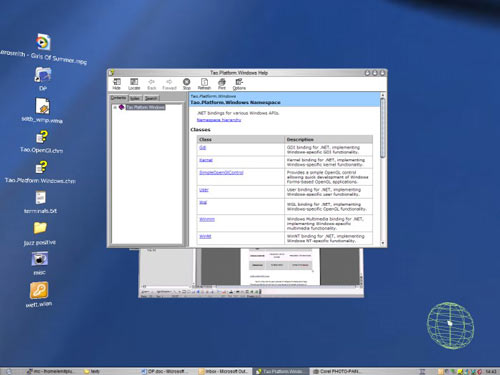Click the Start button on taskbar

pos(9,371)
